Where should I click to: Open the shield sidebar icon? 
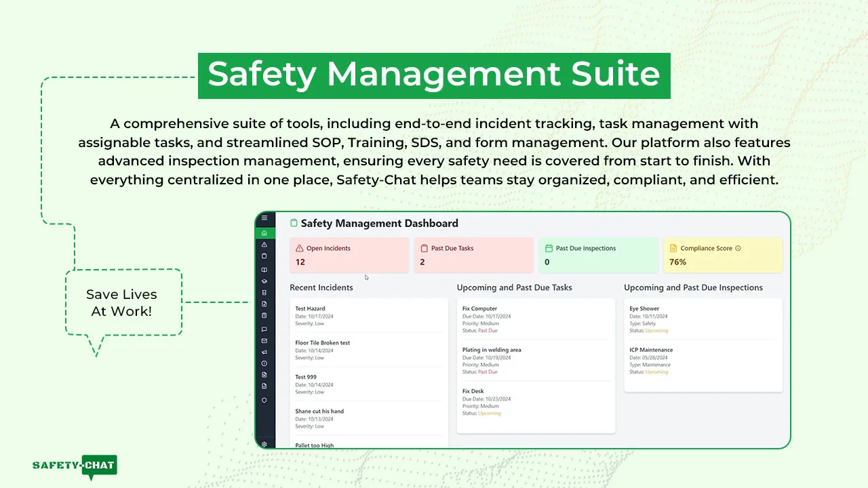click(264, 400)
